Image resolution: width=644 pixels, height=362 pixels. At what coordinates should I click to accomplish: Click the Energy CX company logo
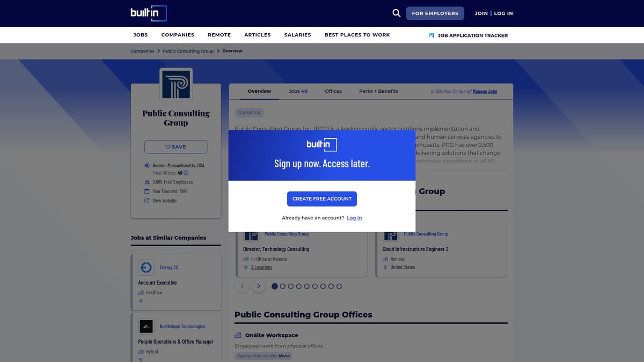pos(146,267)
